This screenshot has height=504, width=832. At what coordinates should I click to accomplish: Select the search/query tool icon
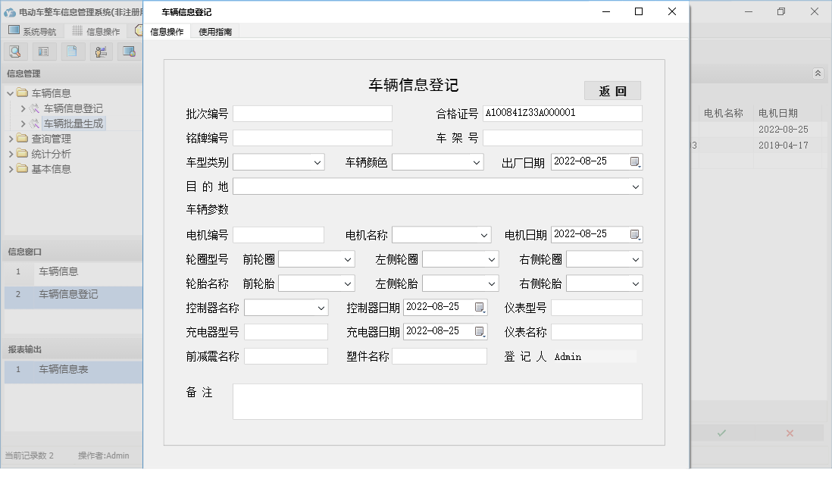click(x=15, y=51)
